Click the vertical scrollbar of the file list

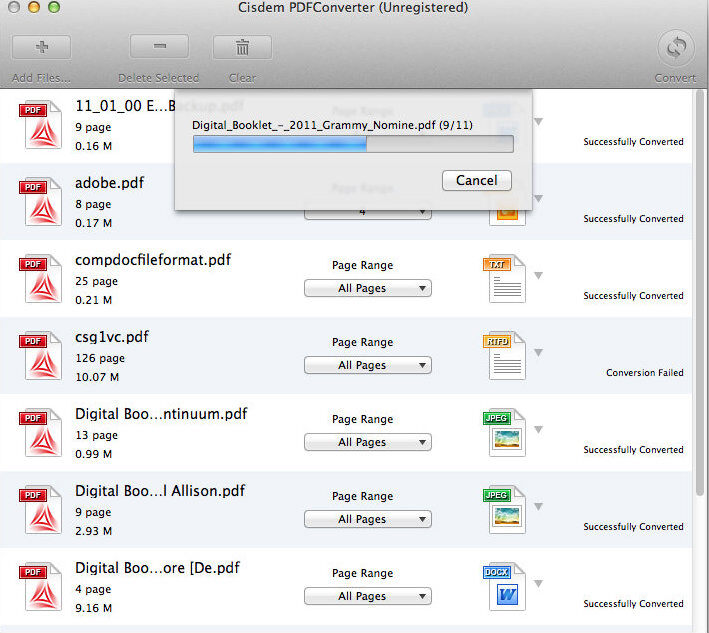coord(700,294)
